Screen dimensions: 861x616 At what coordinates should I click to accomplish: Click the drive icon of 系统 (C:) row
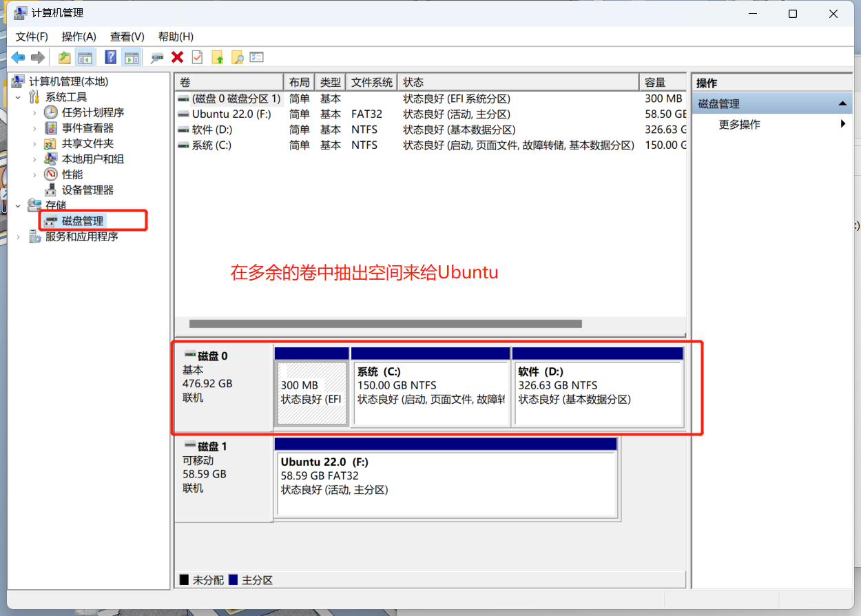pos(183,145)
